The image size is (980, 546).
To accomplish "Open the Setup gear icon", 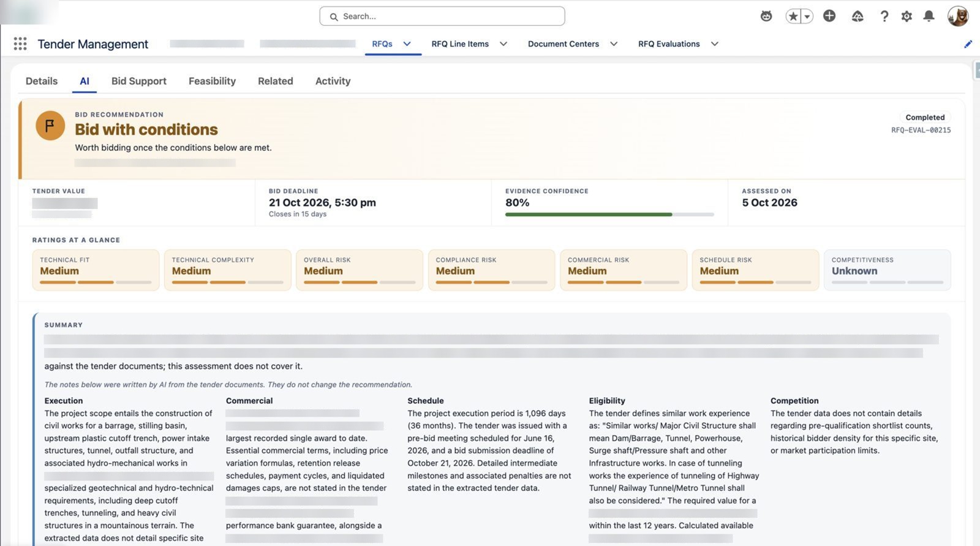I will coord(907,17).
